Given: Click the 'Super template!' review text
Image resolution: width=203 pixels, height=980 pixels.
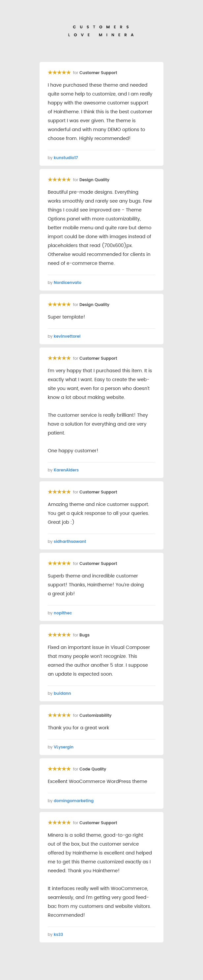Looking at the screenshot, I should tap(66, 317).
